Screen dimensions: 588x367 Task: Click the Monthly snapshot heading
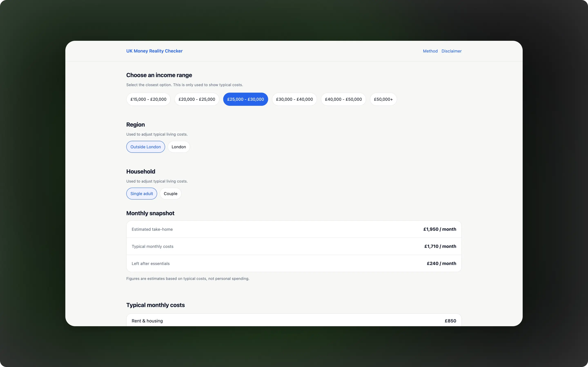(150, 213)
